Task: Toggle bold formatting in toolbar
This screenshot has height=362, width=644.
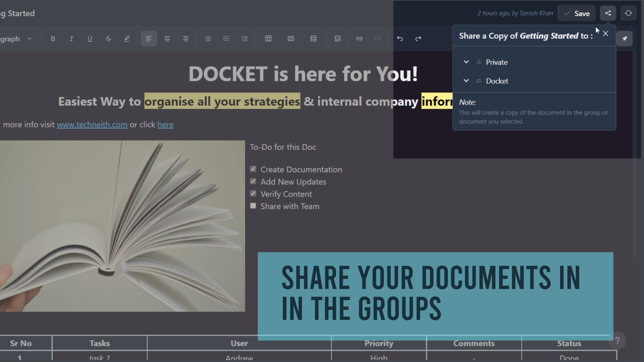Action: tap(53, 39)
